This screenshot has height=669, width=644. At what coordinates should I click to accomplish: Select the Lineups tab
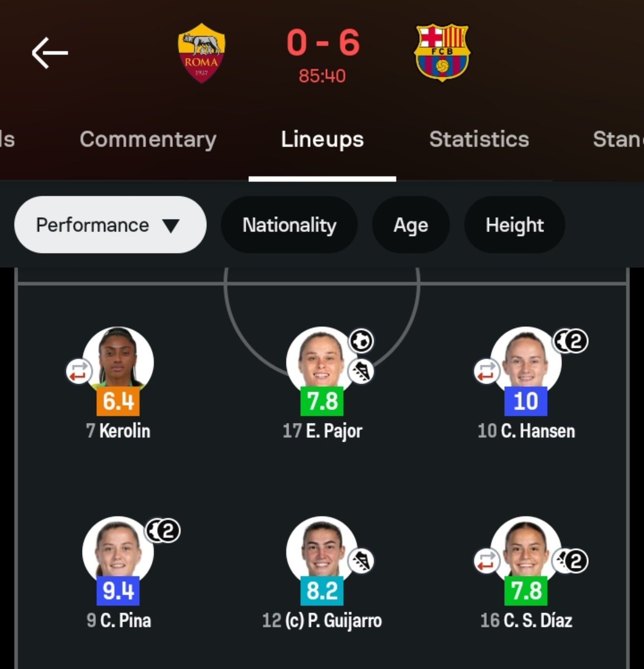[x=322, y=139]
